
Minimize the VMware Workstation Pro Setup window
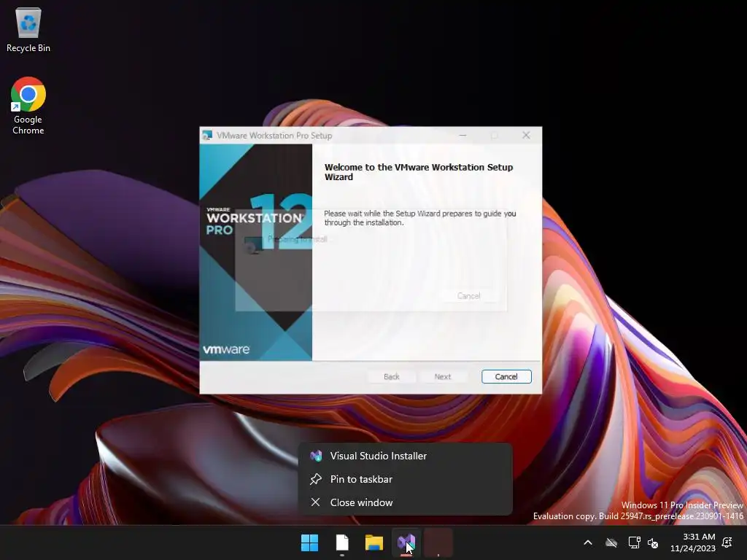coord(462,135)
